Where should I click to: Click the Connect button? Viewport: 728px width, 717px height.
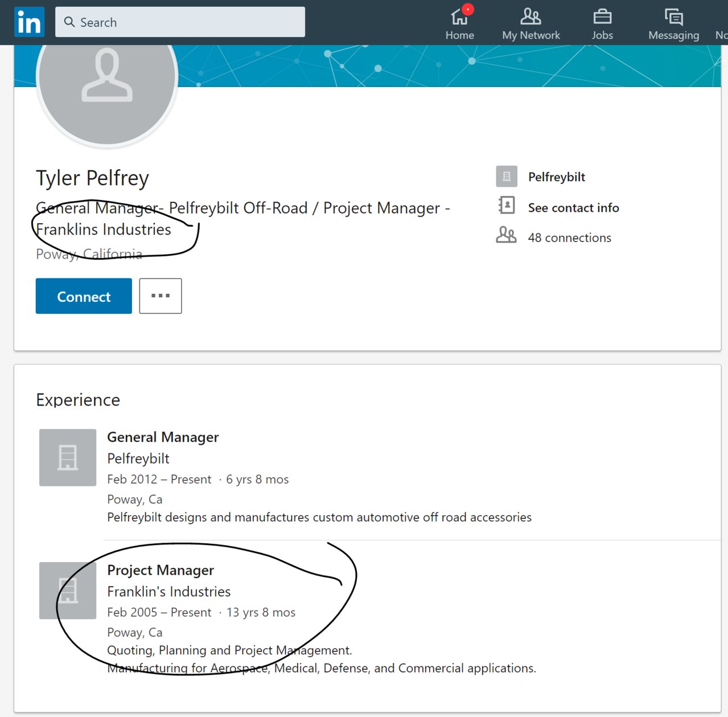click(84, 296)
